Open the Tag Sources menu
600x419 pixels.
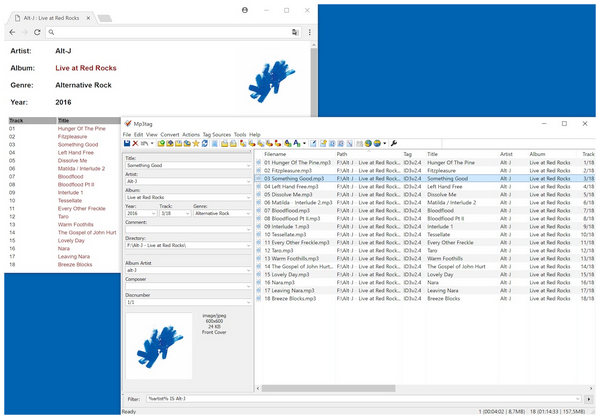217,135
